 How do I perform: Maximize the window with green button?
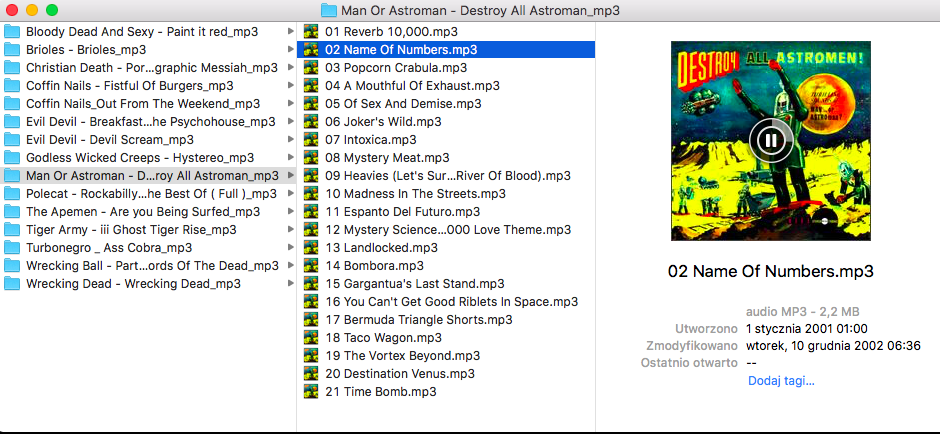[52, 10]
